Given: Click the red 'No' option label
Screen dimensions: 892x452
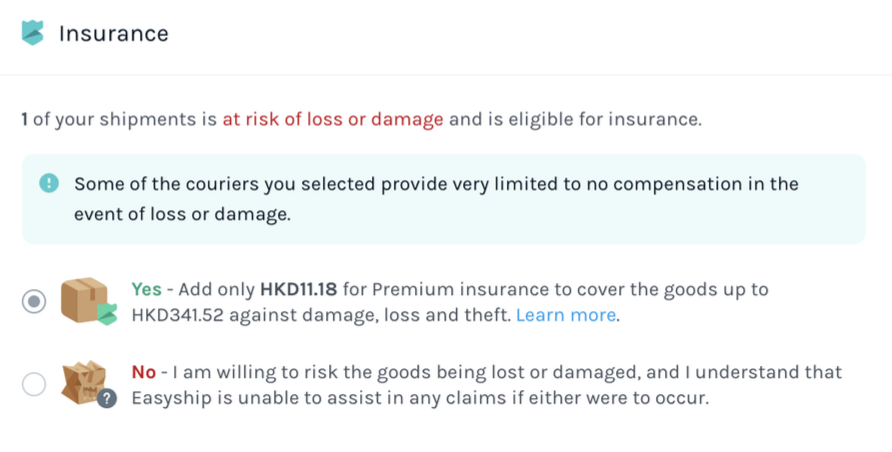Looking at the screenshot, I should tap(143, 372).
